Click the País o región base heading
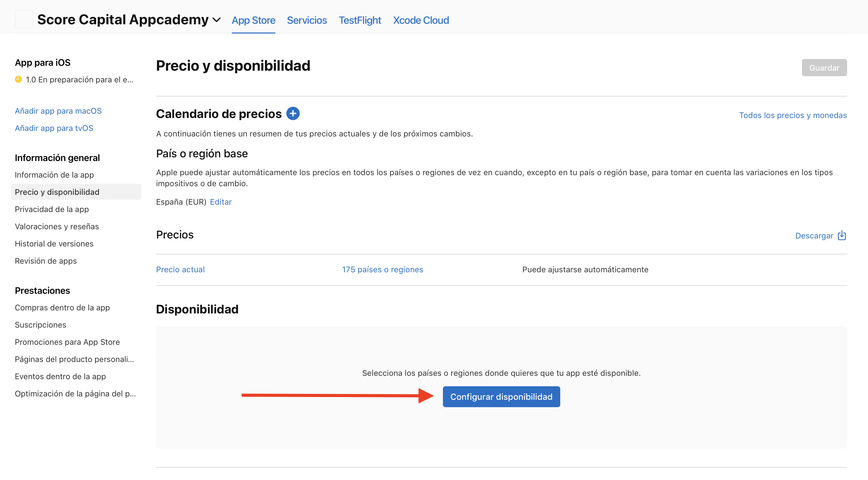868x480 pixels. click(x=202, y=154)
